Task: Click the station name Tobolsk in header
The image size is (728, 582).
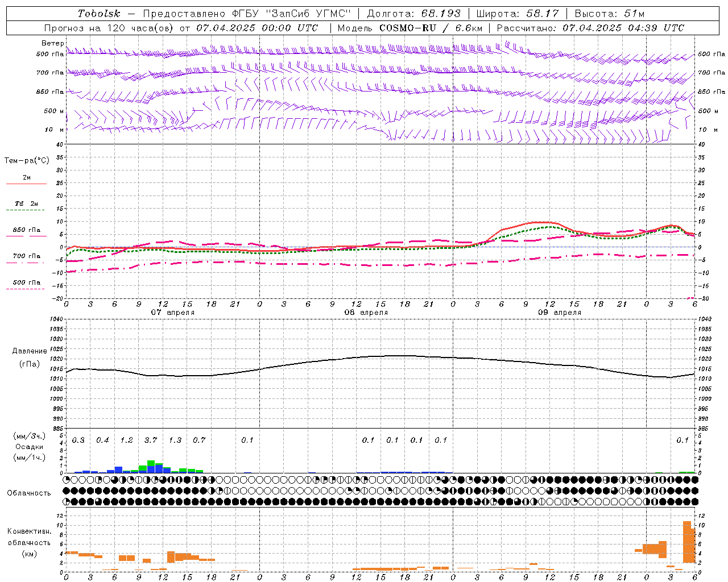Action: coord(99,13)
